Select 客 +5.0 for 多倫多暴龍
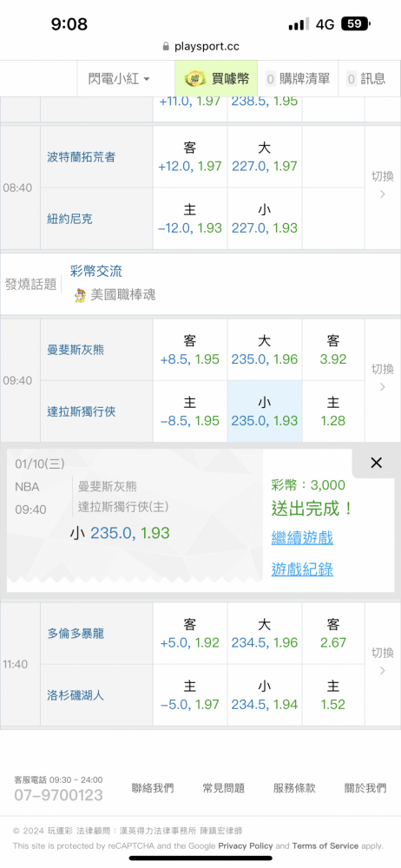Screen dimensions: 401x868 190,634
